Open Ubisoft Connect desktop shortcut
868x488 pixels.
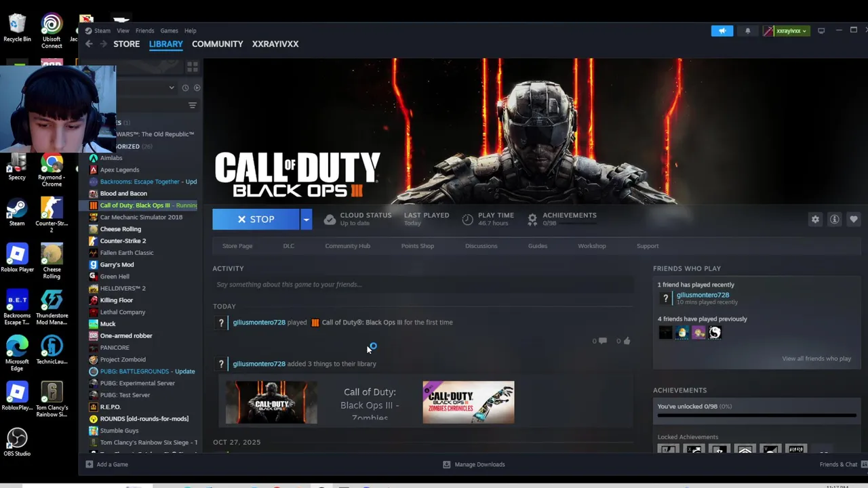tap(52, 31)
